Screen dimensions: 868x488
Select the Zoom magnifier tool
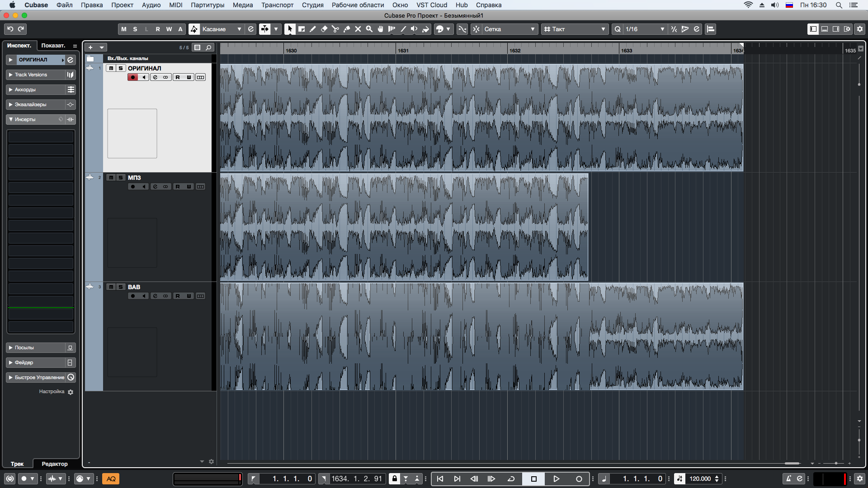pyautogui.click(x=369, y=29)
